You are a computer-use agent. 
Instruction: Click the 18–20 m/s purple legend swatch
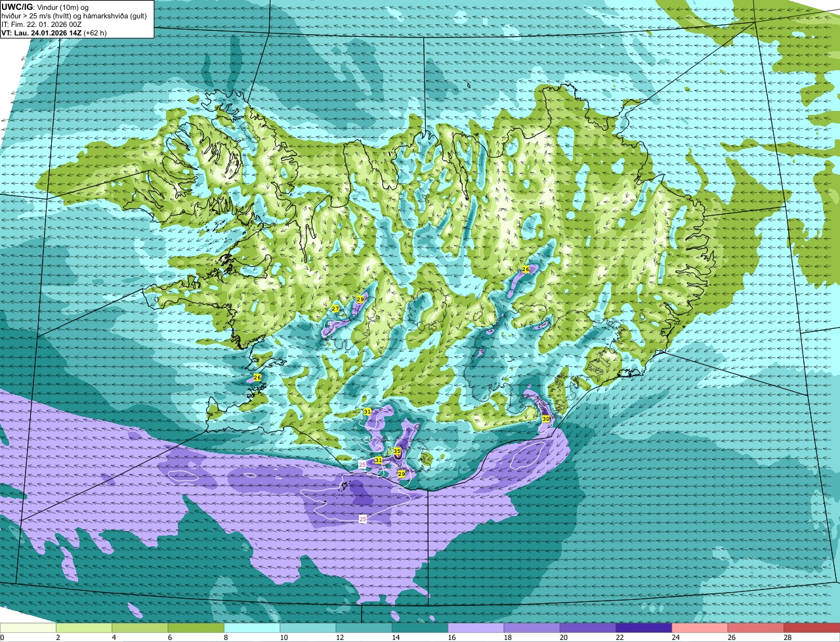pyautogui.click(x=532, y=628)
